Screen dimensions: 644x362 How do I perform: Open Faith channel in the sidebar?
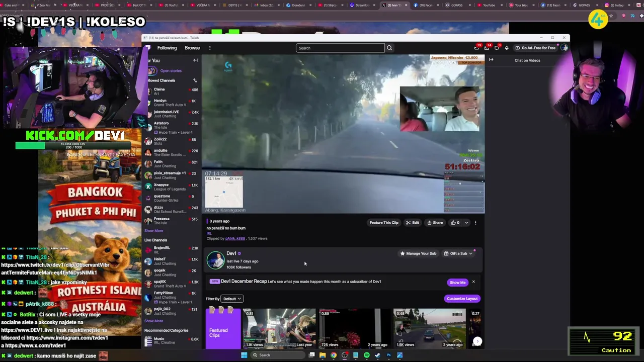pos(171,164)
